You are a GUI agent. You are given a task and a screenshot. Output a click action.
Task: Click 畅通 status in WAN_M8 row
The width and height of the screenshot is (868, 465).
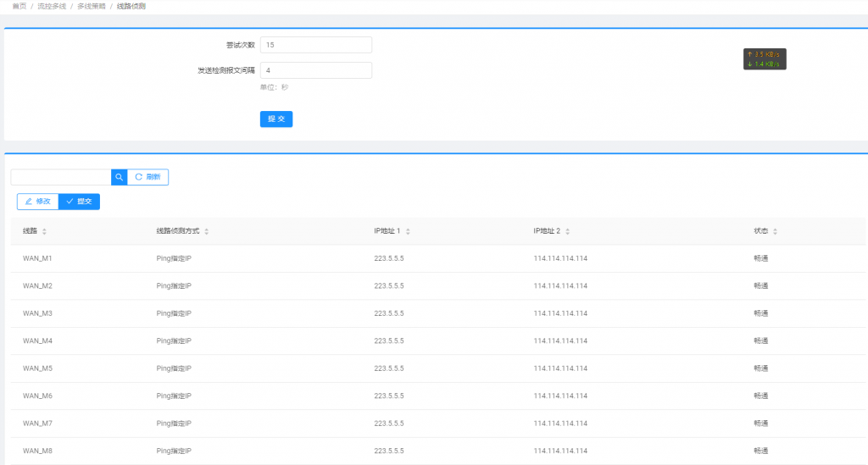click(760, 451)
